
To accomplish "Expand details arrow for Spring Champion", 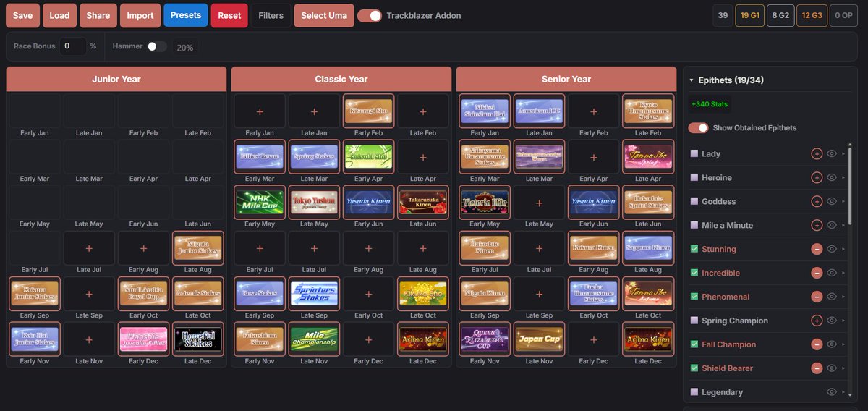I will coord(843,321).
